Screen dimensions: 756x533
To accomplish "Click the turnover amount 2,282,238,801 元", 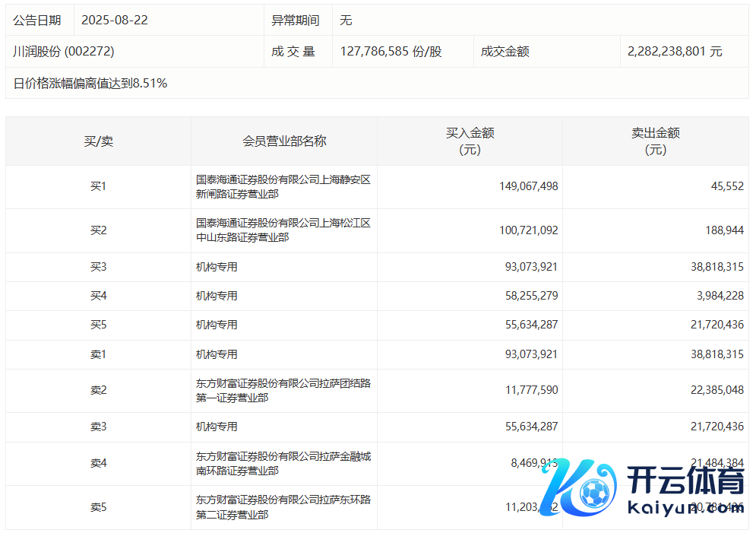I will pos(675,52).
